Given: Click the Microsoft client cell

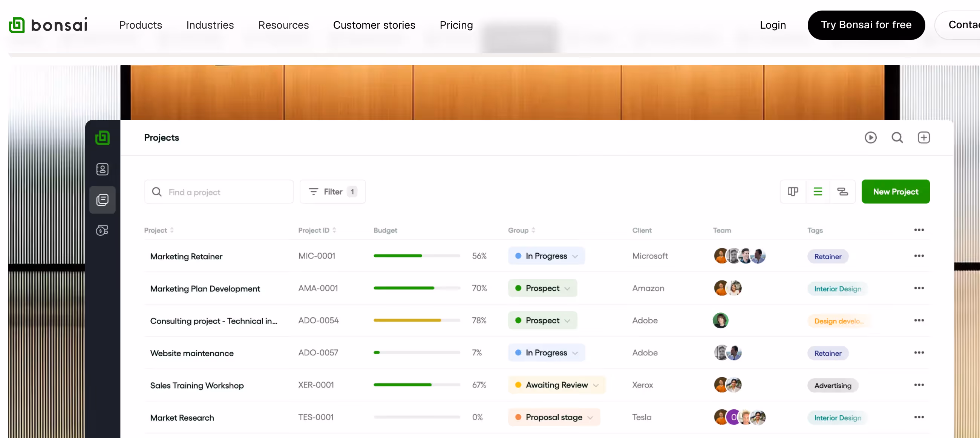Looking at the screenshot, I should 650,256.
